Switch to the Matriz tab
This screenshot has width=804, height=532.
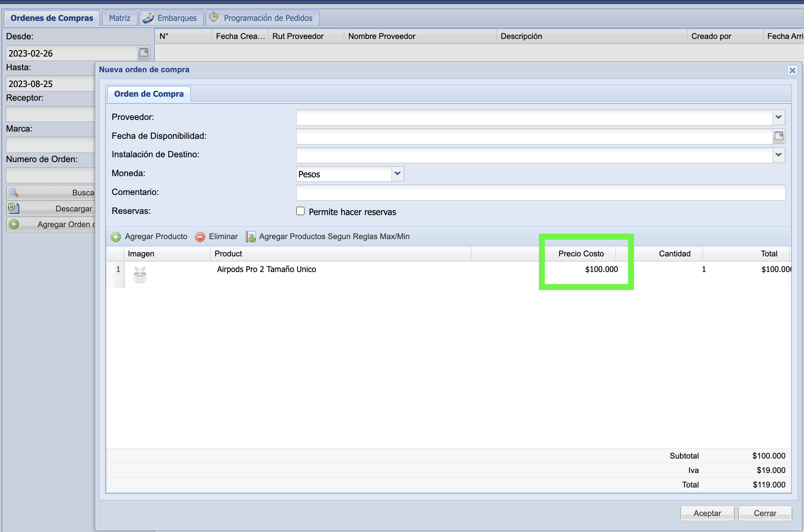(120, 18)
